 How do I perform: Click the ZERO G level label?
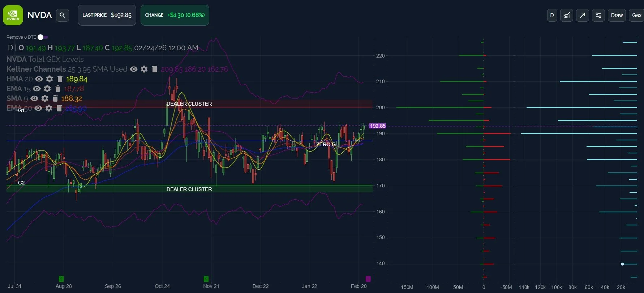(326, 144)
